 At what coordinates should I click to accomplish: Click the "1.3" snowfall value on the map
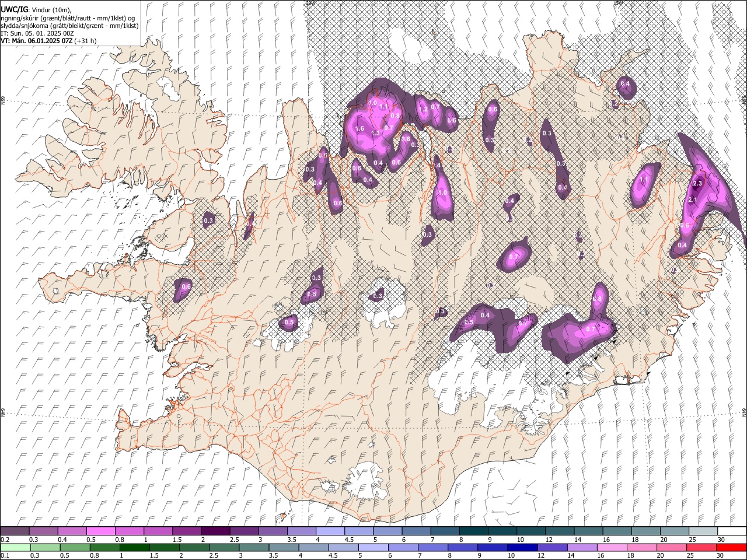(376, 134)
